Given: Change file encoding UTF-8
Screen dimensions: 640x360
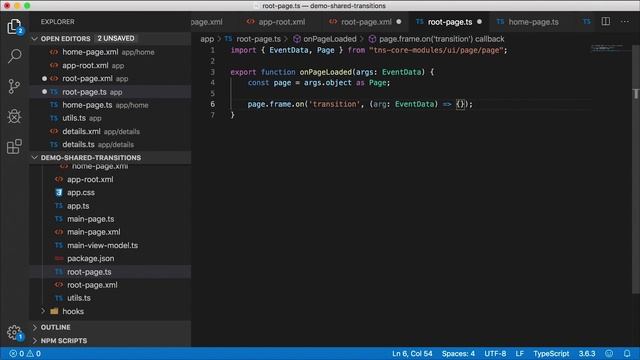Looking at the screenshot, I should [x=495, y=353].
